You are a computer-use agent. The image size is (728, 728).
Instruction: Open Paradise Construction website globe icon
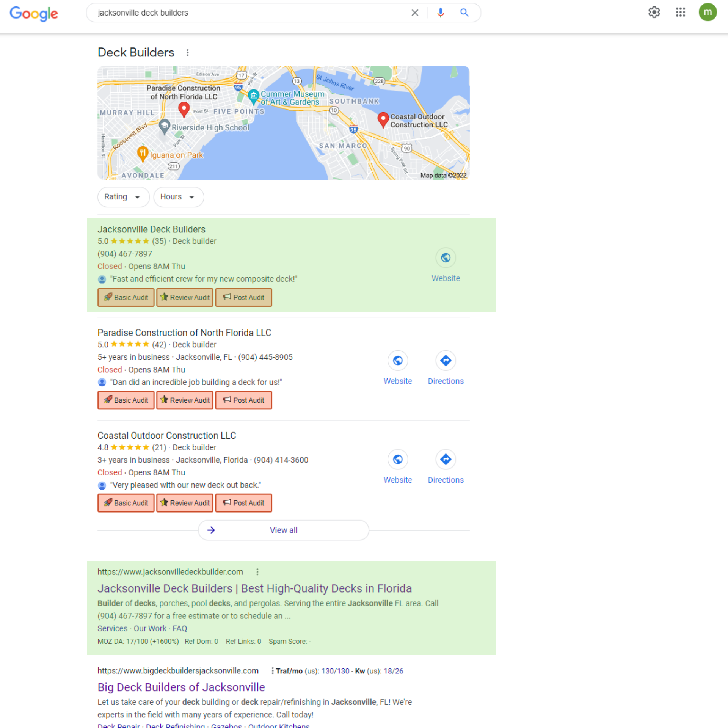(398, 361)
